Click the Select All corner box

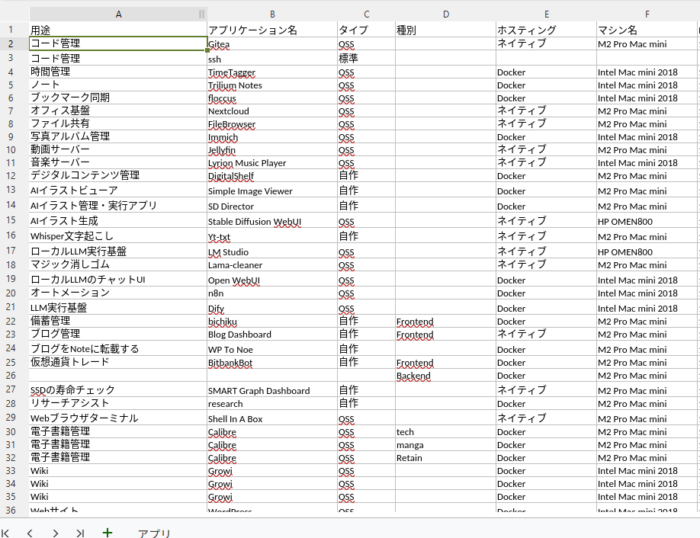point(11,14)
